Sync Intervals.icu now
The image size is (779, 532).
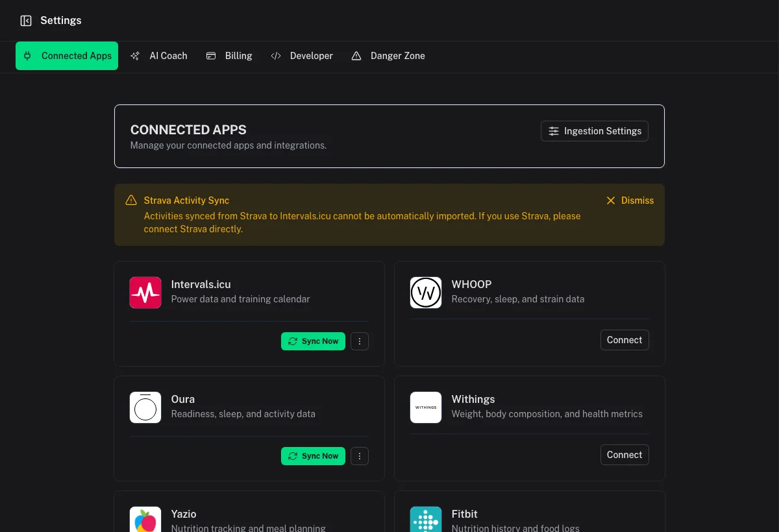313,341
